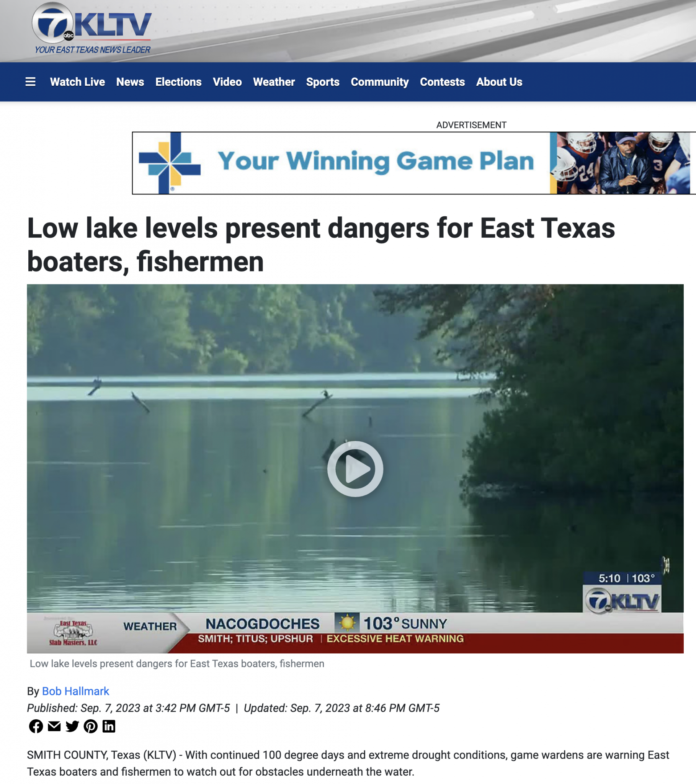Open the Video section
This screenshot has width=696, height=784.
(227, 82)
